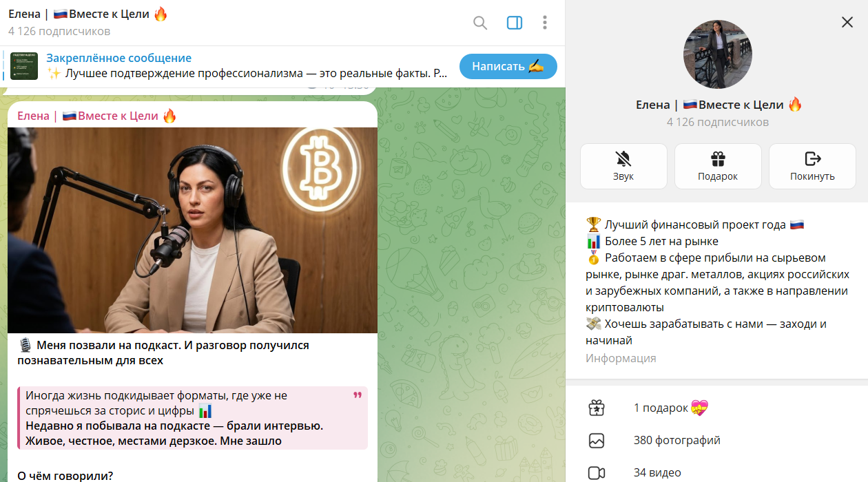Click the exit arrow icon above Покинуть

tap(812, 159)
